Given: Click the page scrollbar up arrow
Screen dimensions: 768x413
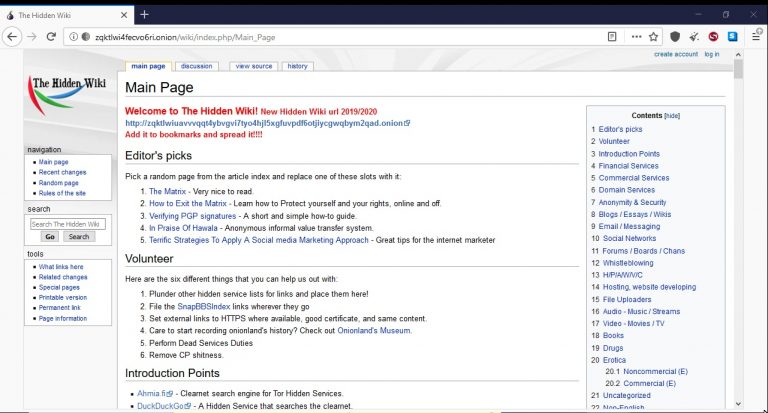Looking at the screenshot, I should (x=738, y=55).
